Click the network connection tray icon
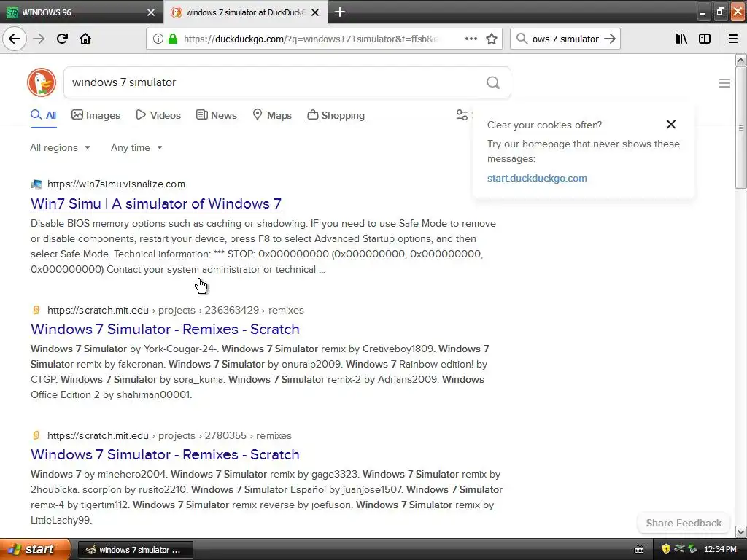 point(679,549)
